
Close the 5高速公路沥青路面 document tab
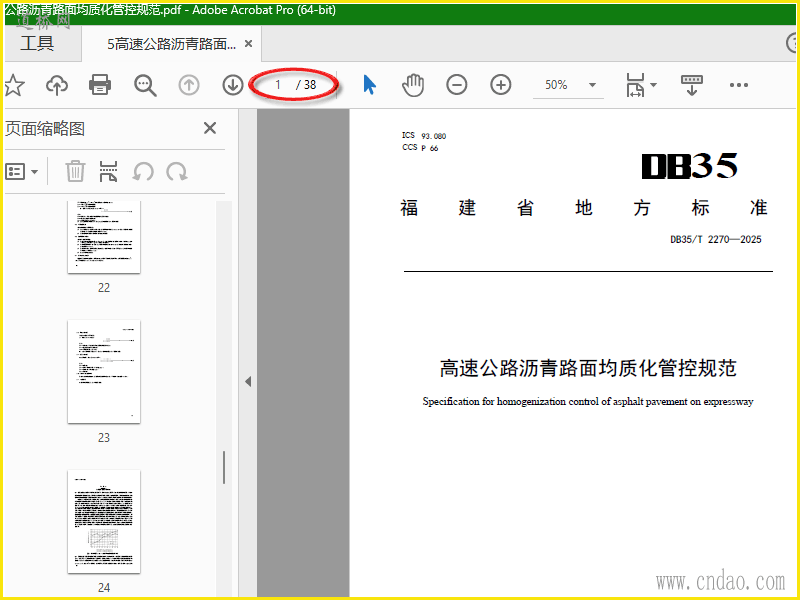(x=248, y=44)
